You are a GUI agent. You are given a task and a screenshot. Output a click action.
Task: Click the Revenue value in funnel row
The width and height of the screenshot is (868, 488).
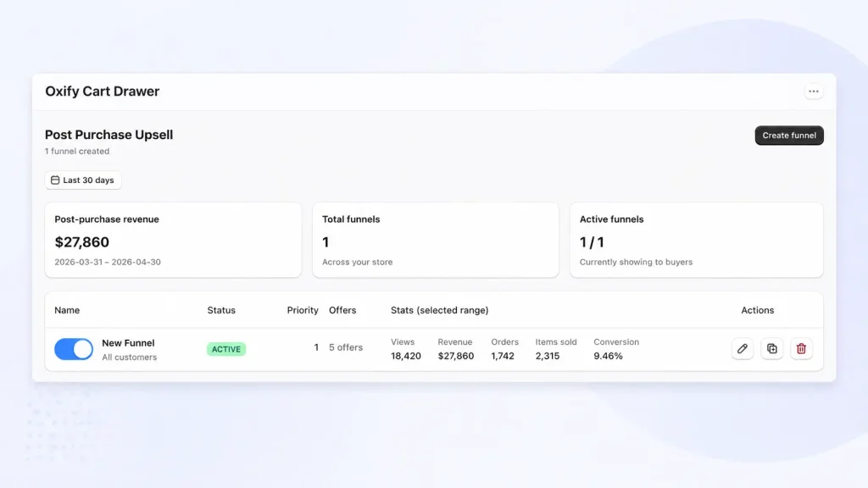455,356
